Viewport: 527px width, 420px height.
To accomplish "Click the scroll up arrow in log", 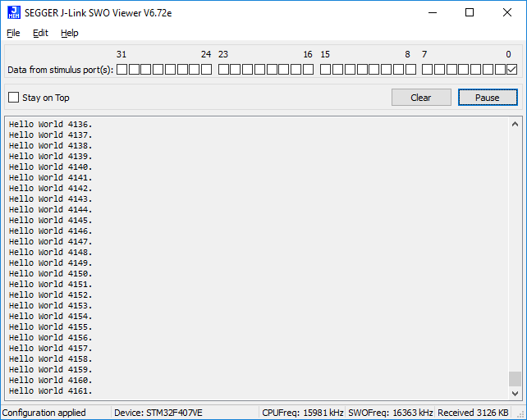I will coord(515,125).
